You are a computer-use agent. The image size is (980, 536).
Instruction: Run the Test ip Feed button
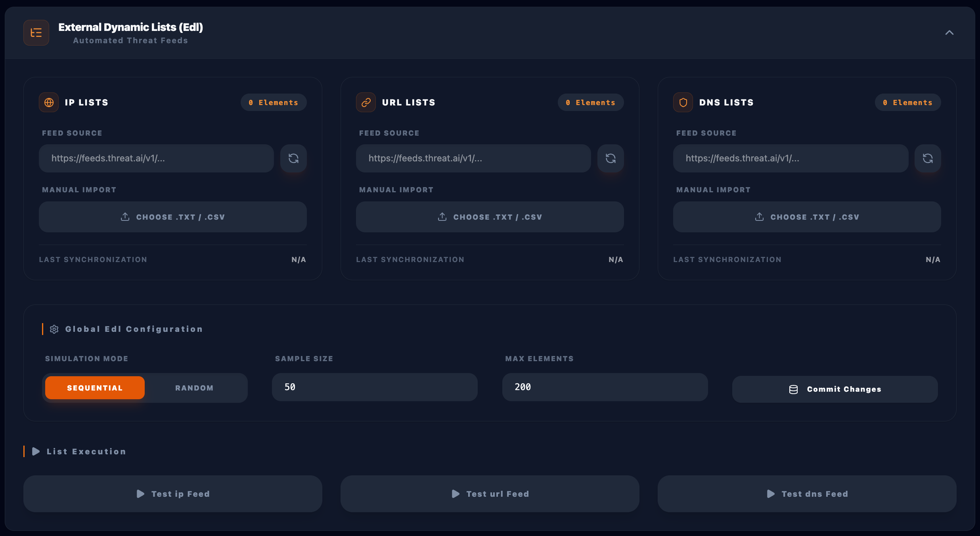coord(173,494)
